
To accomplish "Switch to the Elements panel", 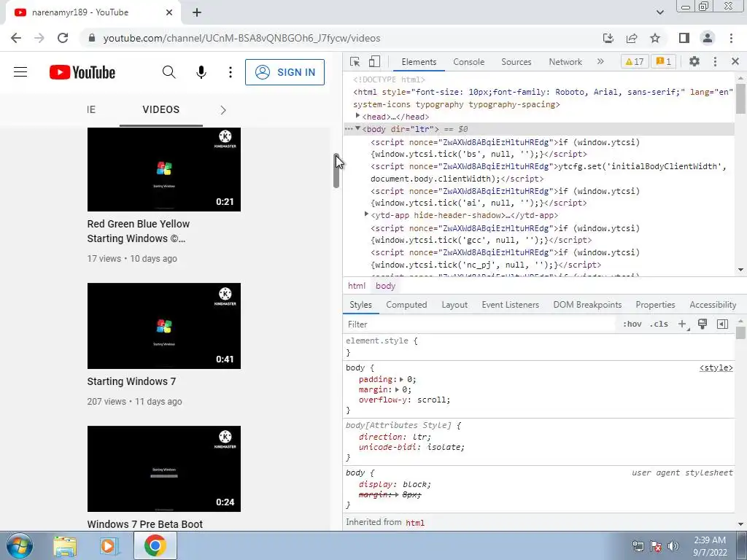I will (419, 62).
